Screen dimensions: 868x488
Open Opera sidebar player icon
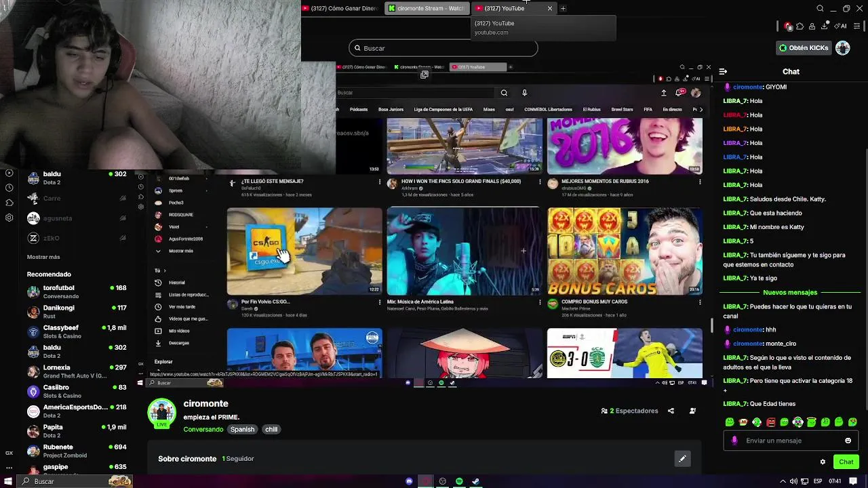(9, 173)
